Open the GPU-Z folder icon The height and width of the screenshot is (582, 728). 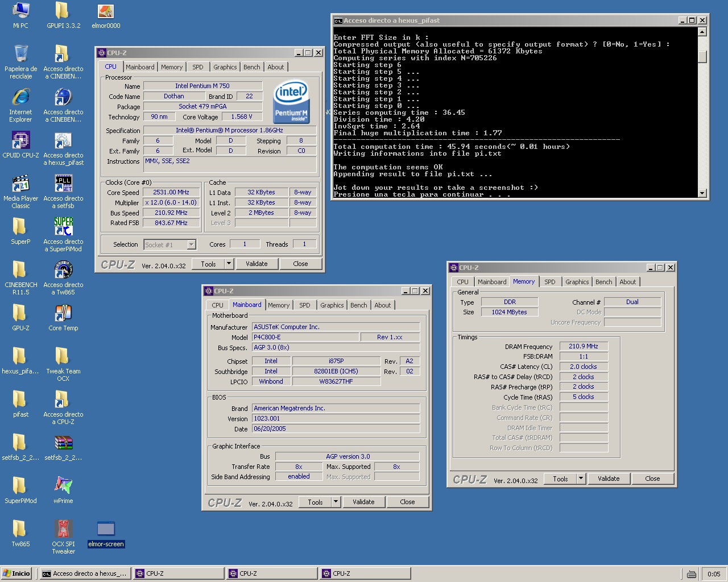20,317
